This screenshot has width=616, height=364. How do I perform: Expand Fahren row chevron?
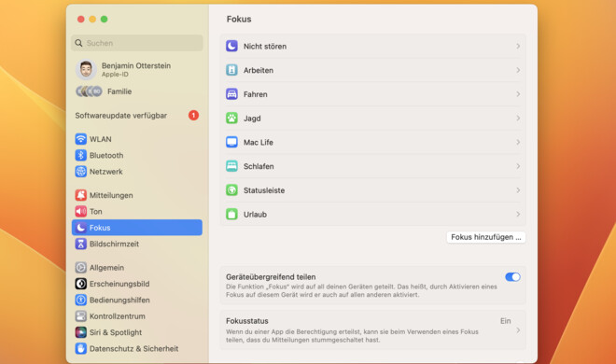click(518, 94)
